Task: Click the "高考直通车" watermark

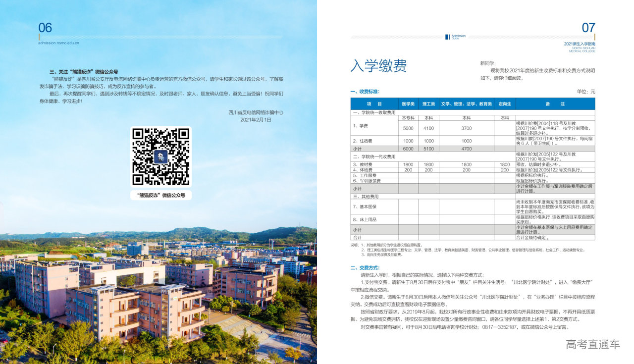Action: (593, 344)
